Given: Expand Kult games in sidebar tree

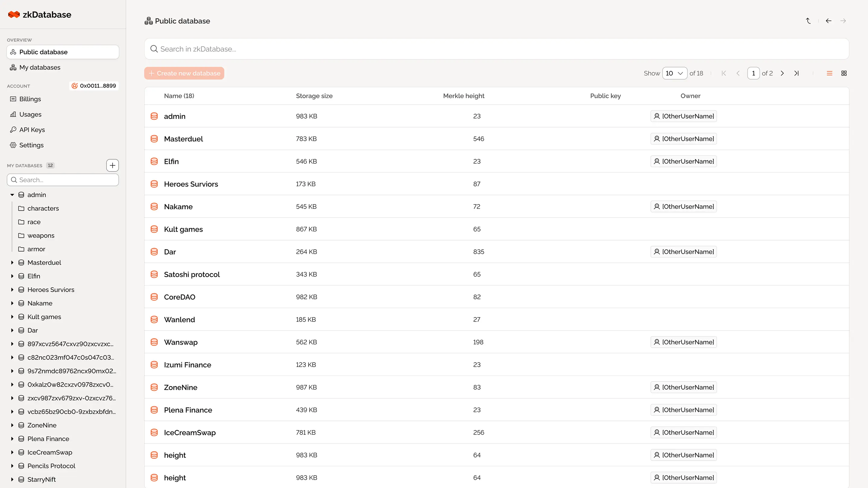Looking at the screenshot, I should click(12, 317).
